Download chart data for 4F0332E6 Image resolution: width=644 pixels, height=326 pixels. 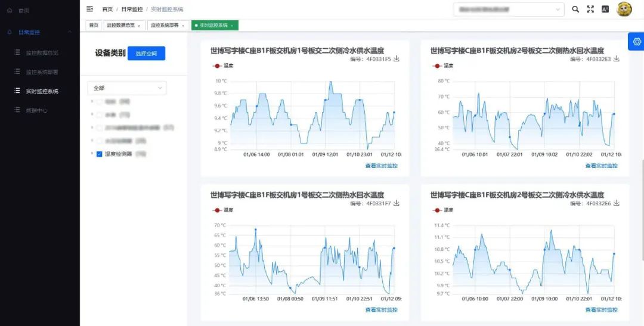[616, 203]
